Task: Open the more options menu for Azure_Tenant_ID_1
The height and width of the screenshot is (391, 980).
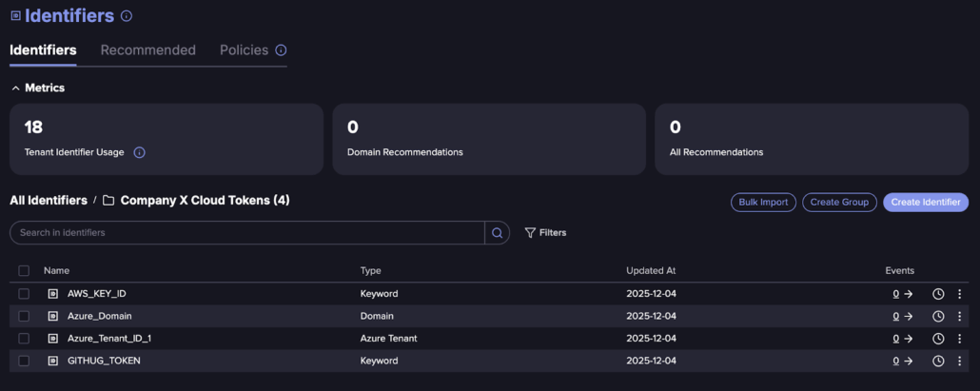Action: [x=959, y=339]
